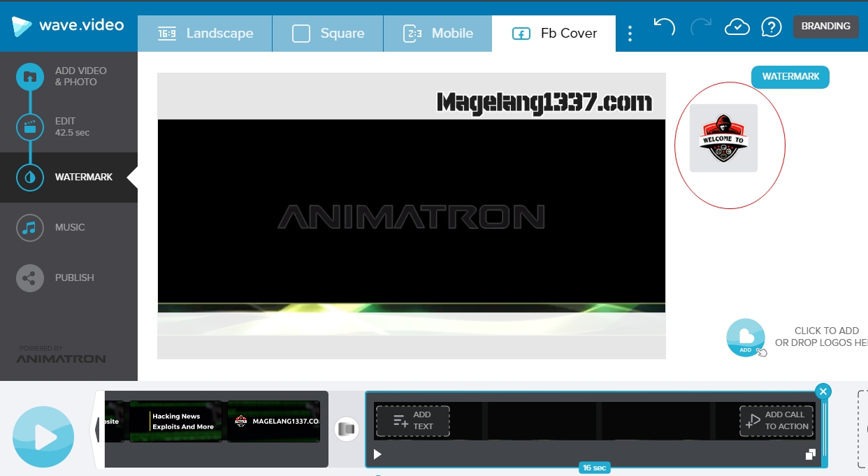
Task: Collapse timeline with the left arrow handle
Action: [x=98, y=430]
